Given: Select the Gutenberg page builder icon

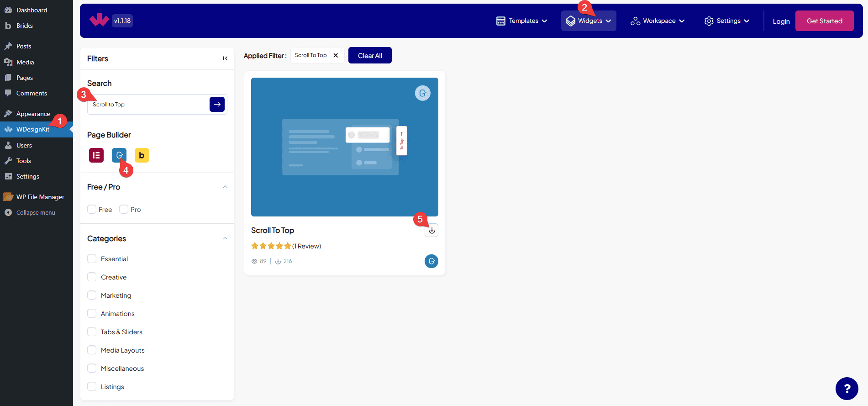Looking at the screenshot, I should pos(119,155).
